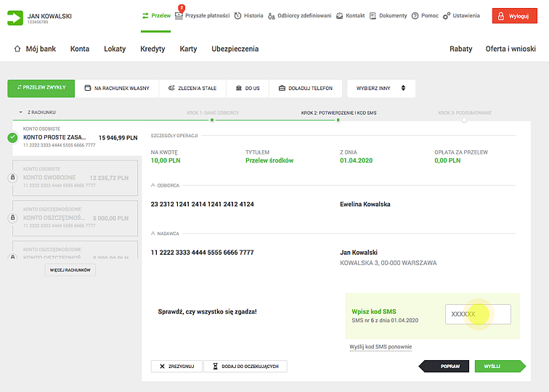The width and height of the screenshot is (549, 392).
Task: Go to Mój bank
Action: click(x=41, y=49)
